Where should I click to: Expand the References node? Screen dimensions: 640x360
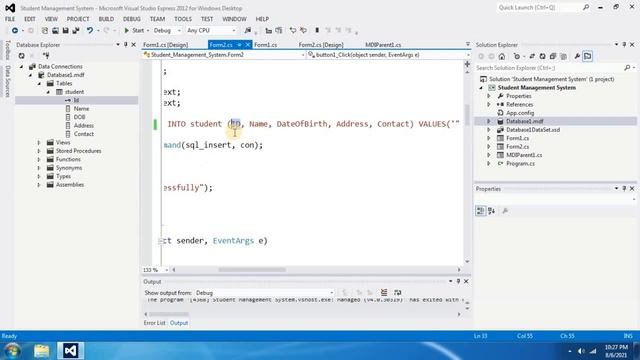click(x=489, y=104)
